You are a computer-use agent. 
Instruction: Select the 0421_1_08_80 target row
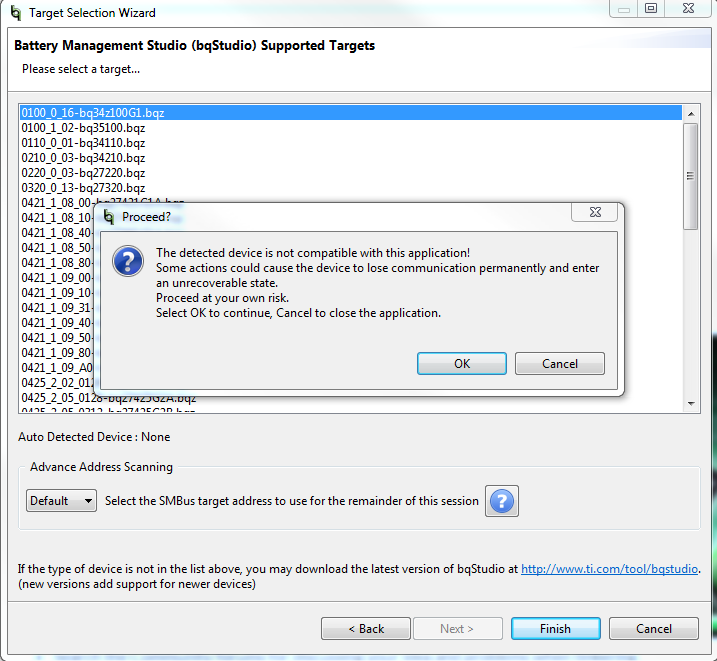(x=57, y=263)
